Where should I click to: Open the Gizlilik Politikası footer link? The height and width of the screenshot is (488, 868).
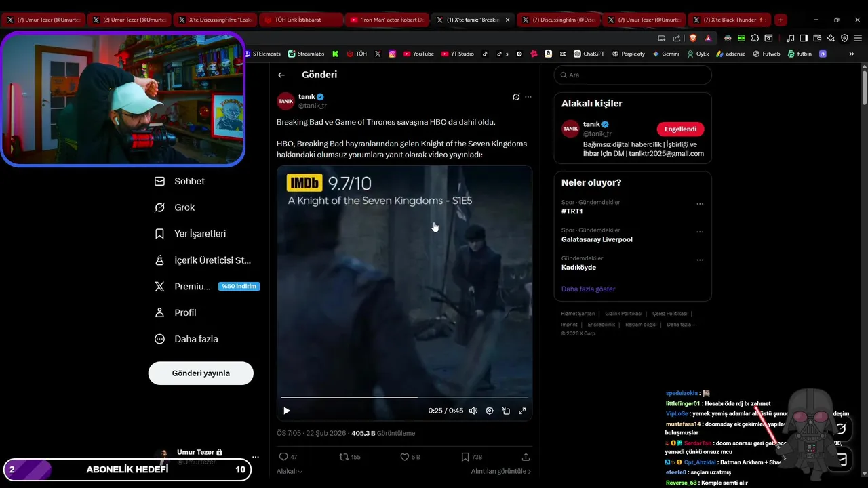point(623,314)
